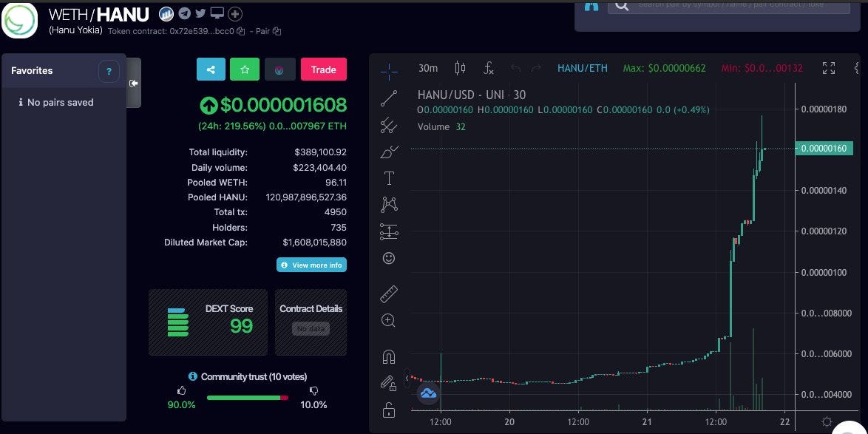Viewport: 868px width, 434px height.
Task: Redo last chart action
Action: tap(536, 68)
